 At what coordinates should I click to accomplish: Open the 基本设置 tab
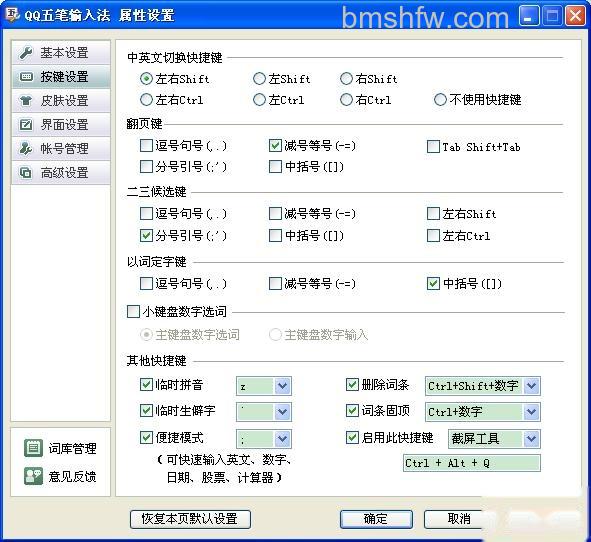coord(61,52)
